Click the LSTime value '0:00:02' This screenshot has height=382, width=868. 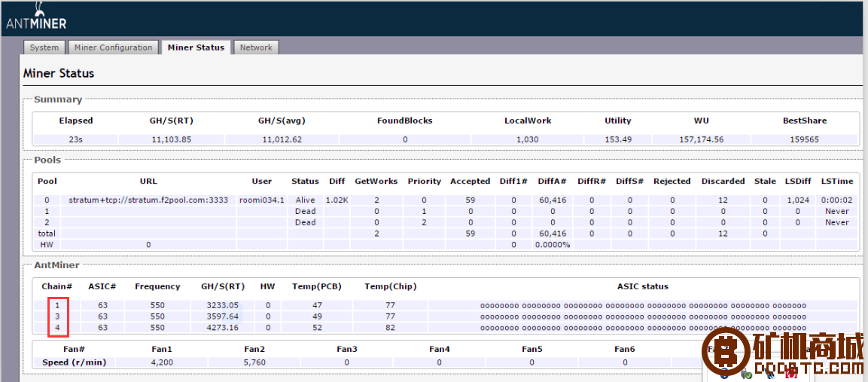(x=836, y=200)
